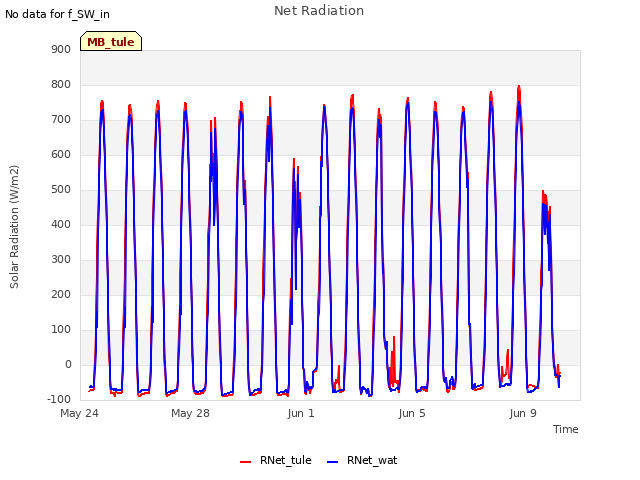Screen dimensions: 640x480
Task: Click the 800 y-axis tick label
Action: pos(61,84)
